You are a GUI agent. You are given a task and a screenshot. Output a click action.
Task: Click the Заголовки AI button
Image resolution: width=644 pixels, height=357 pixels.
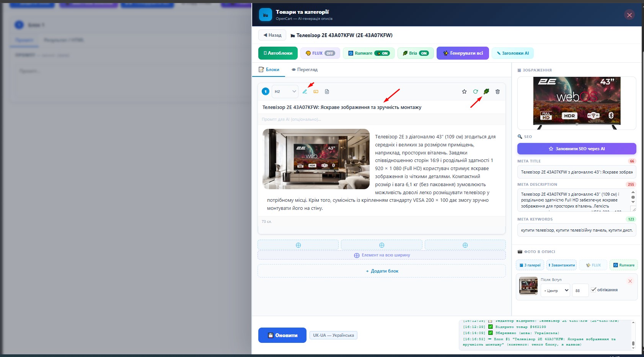(513, 53)
